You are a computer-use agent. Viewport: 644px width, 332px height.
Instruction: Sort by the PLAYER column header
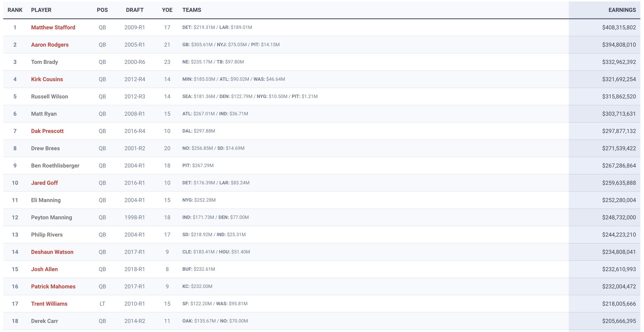pyautogui.click(x=41, y=10)
